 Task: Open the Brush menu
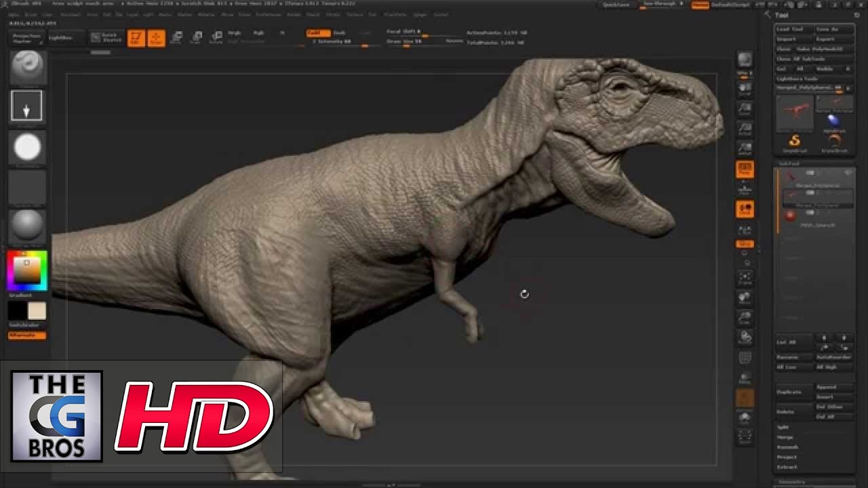[x=31, y=14]
